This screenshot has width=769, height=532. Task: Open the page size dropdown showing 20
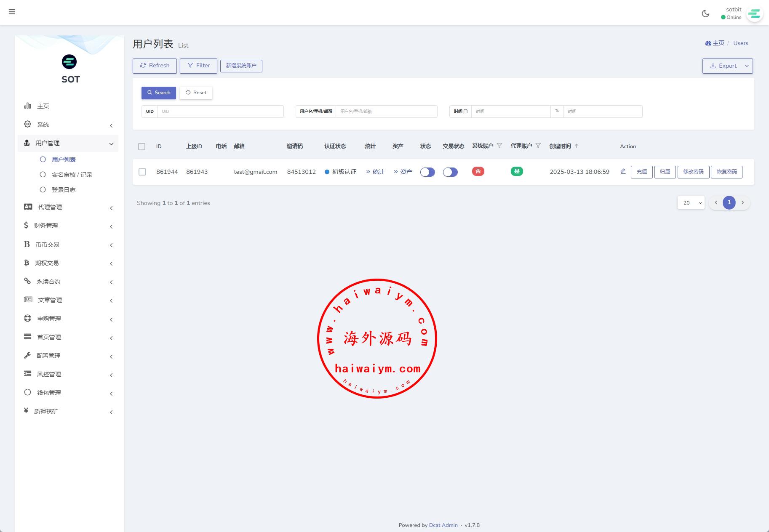click(x=691, y=202)
